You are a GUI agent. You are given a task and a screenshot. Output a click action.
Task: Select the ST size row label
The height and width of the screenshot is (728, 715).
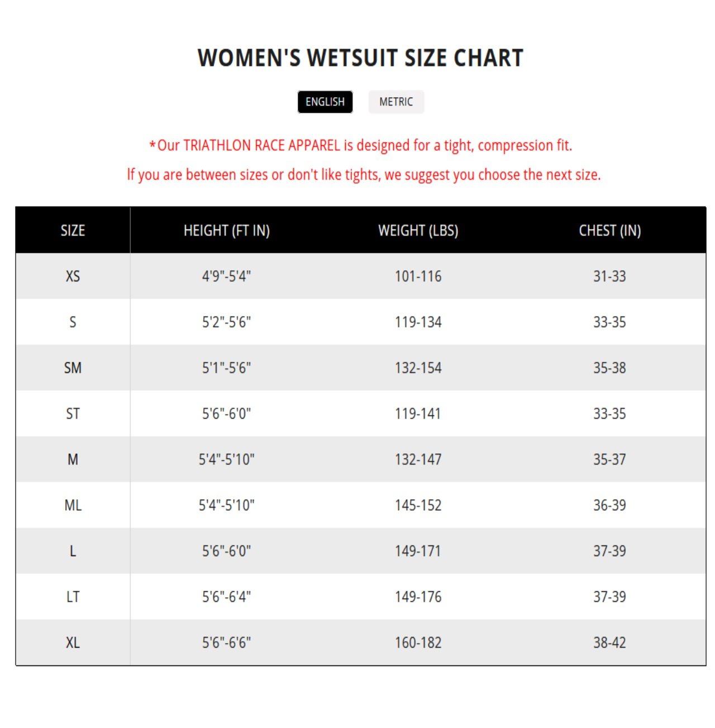pyautogui.click(x=73, y=414)
